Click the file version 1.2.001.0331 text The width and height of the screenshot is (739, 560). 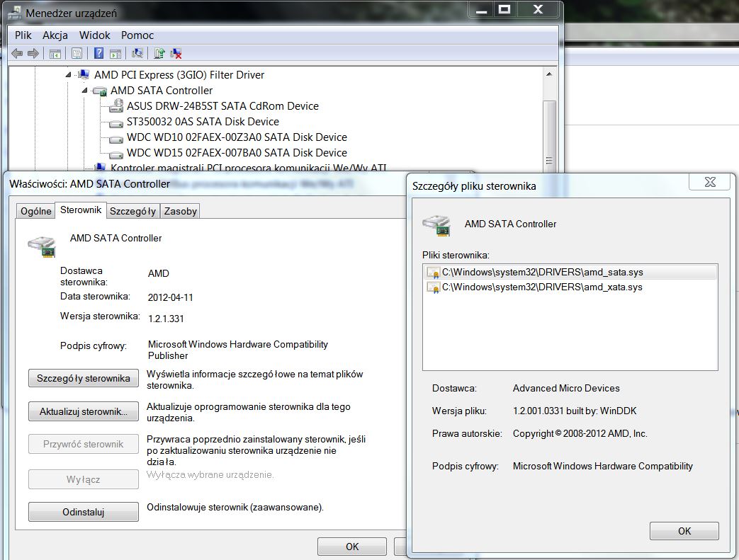pyautogui.click(x=575, y=411)
